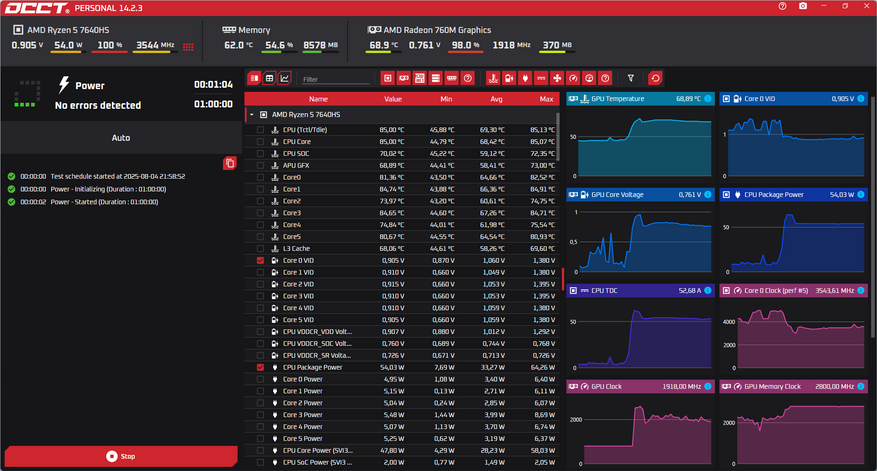Stop the running Power test

121,456
